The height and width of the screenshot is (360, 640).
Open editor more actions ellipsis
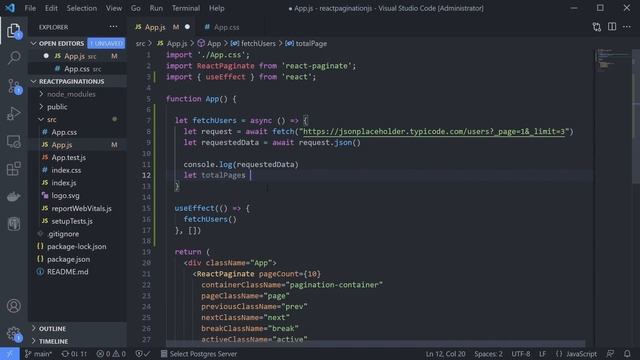pos(627,27)
